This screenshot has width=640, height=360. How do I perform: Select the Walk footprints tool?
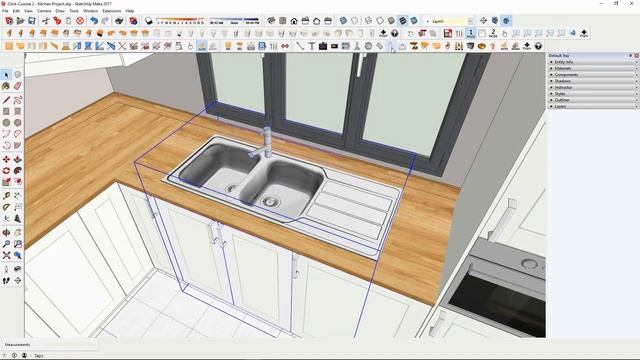click(x=6, y=280)
